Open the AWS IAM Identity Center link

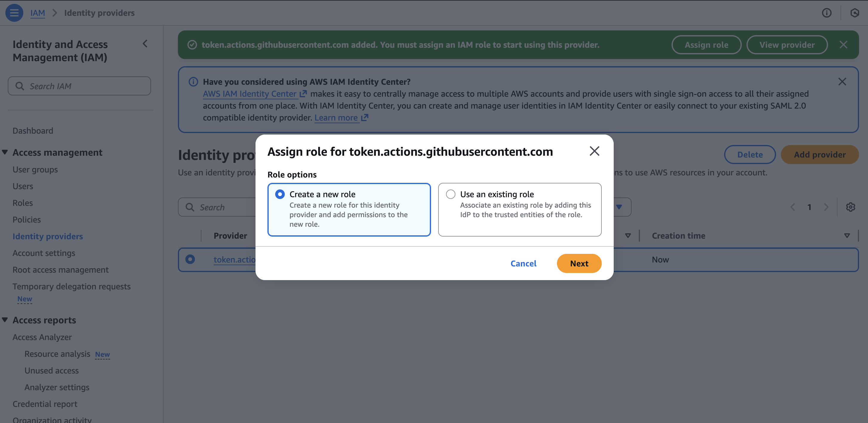pos(250,94)
